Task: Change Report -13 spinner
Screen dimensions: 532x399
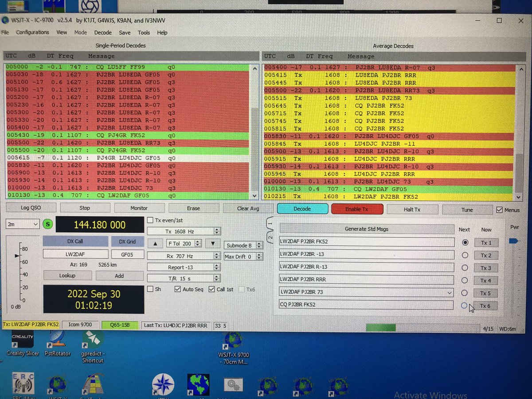Action: point(184,267)
